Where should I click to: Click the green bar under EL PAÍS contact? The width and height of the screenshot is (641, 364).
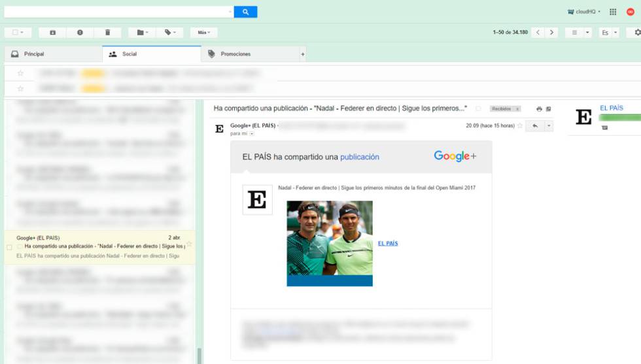click(x=620, y=118)
